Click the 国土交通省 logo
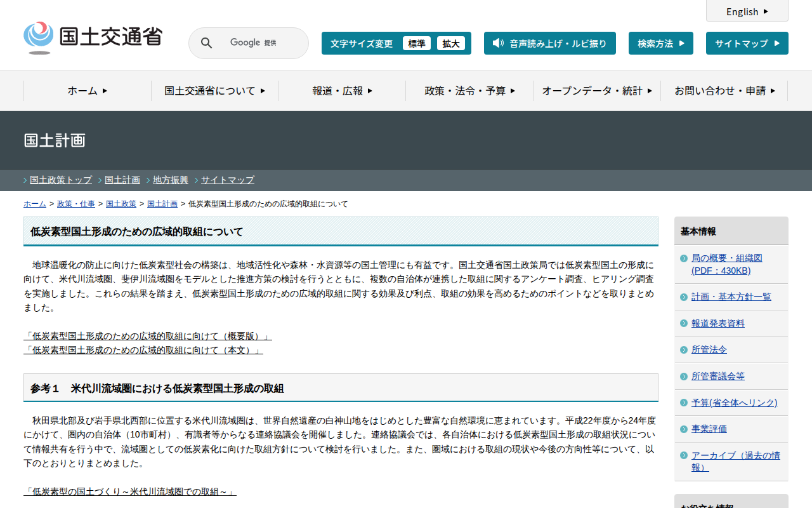This screenshot has height=508, width=812. tap(93, 37)
